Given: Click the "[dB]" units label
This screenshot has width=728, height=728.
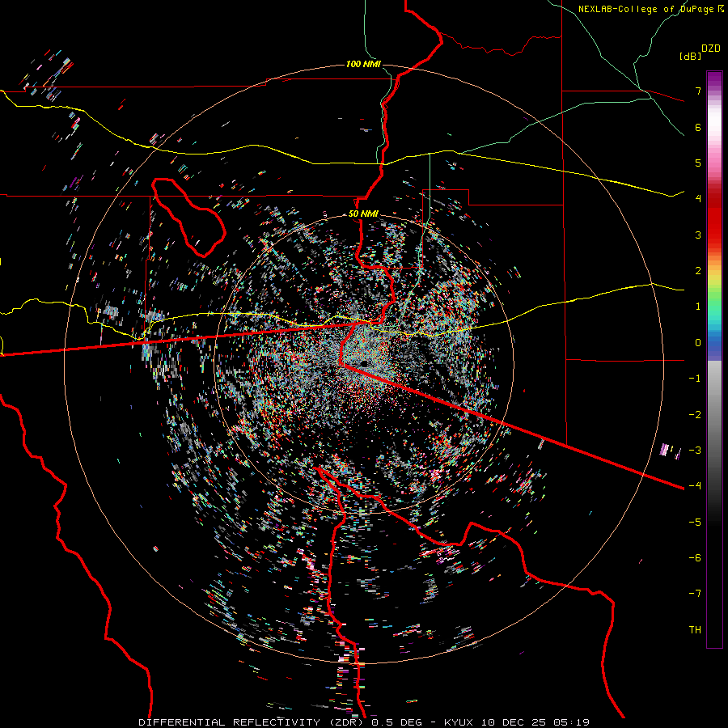Looking at the screenshot, I should click(x=690, y=56).
